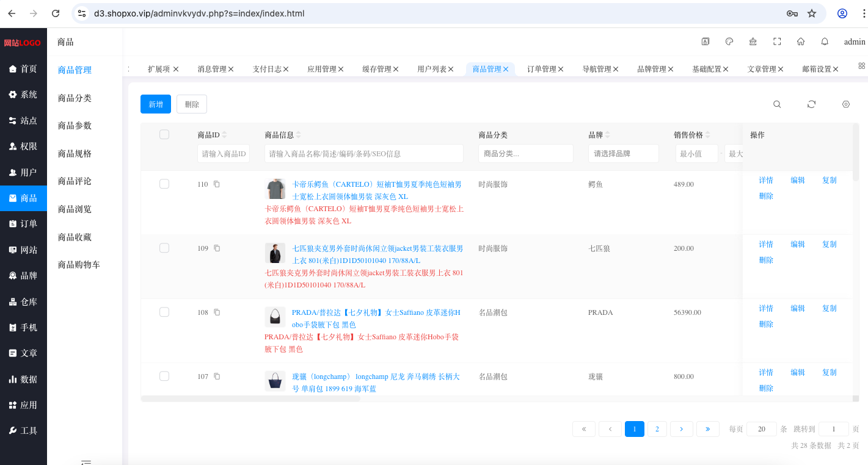Open the theme palette icon
Viewport: 868px width, 465px height.
(729, 41)
